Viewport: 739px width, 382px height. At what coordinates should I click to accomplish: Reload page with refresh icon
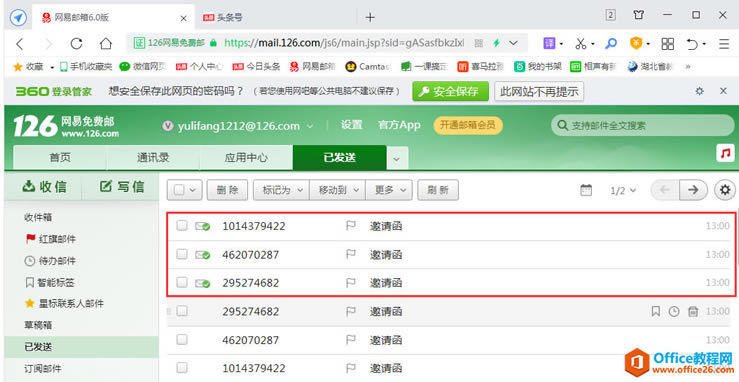point(76,44)
